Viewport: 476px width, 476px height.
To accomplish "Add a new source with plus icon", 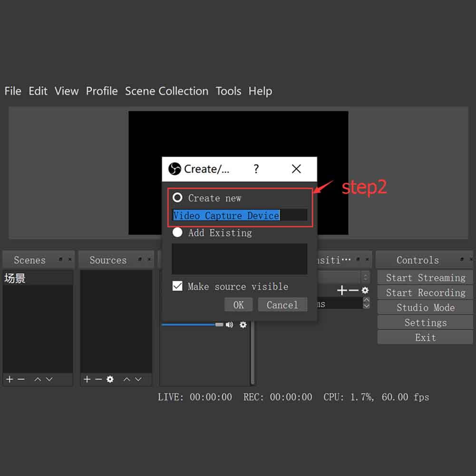I will point(87,379).
